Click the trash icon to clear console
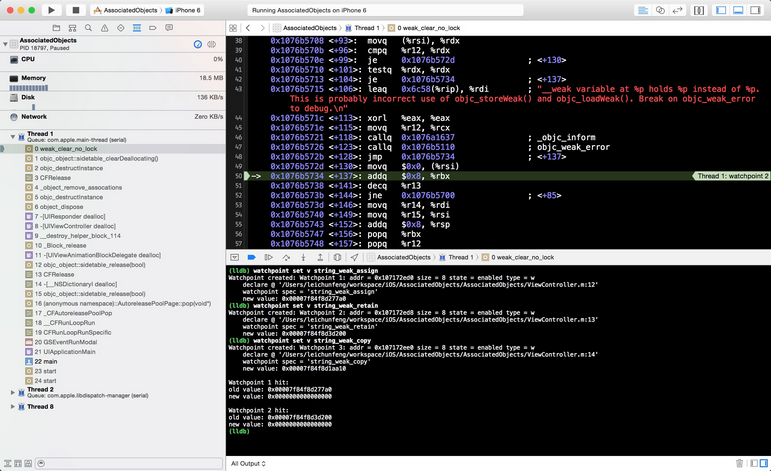This screenshot has height=473, width=772. coord(740,463)
